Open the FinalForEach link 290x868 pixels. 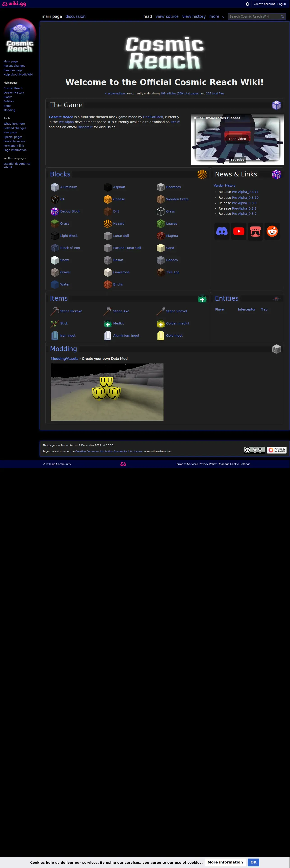[153, 117]
